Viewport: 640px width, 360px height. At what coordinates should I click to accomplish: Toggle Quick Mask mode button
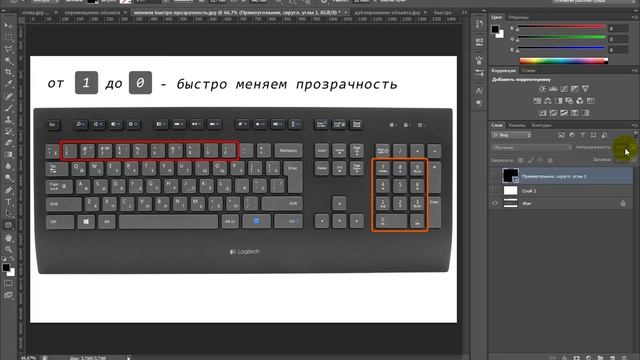[8, 283]
